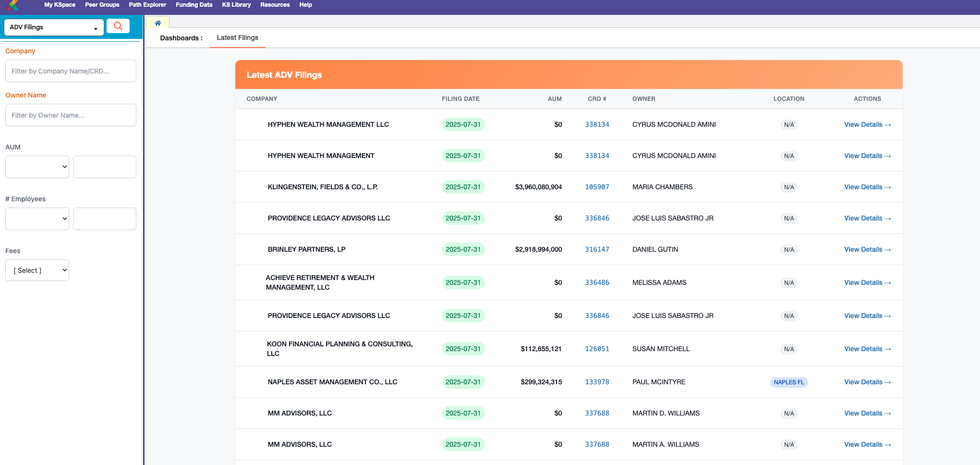980x465 pixels.
Task: Open the Funding Data menu
Action: [194, 5]
